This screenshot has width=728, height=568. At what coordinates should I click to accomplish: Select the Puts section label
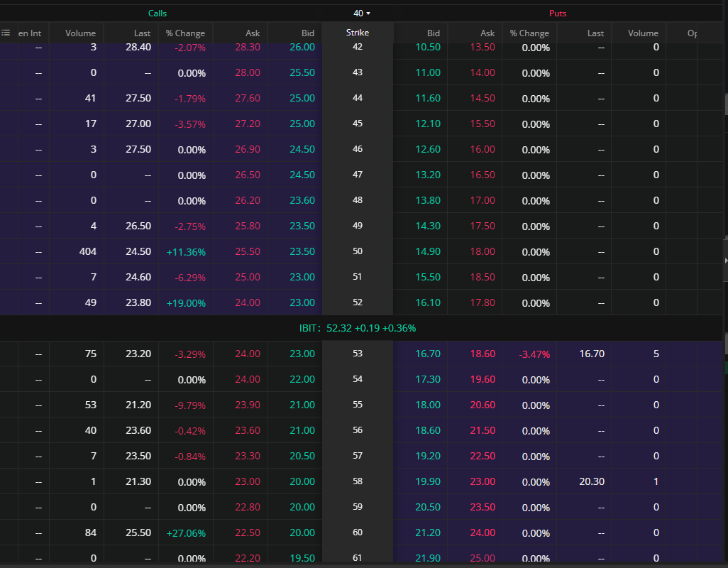[x=558, y=13]
